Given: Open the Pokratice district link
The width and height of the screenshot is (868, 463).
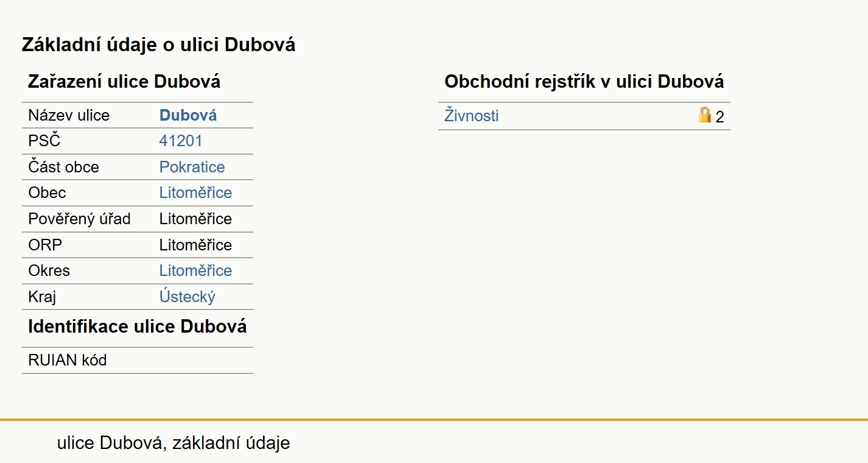Looking at the screenshot, I should [192, 167].
